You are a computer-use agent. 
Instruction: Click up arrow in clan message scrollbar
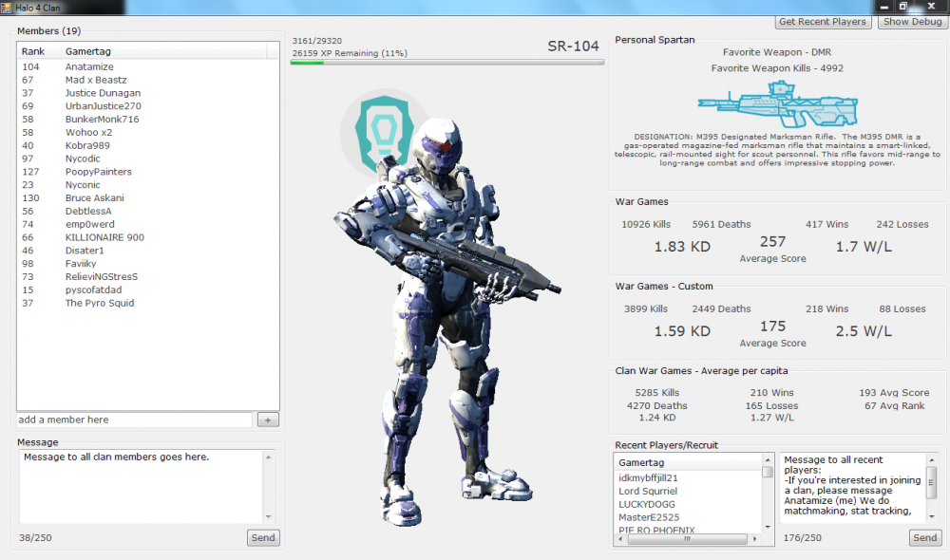tap(268, 458)
